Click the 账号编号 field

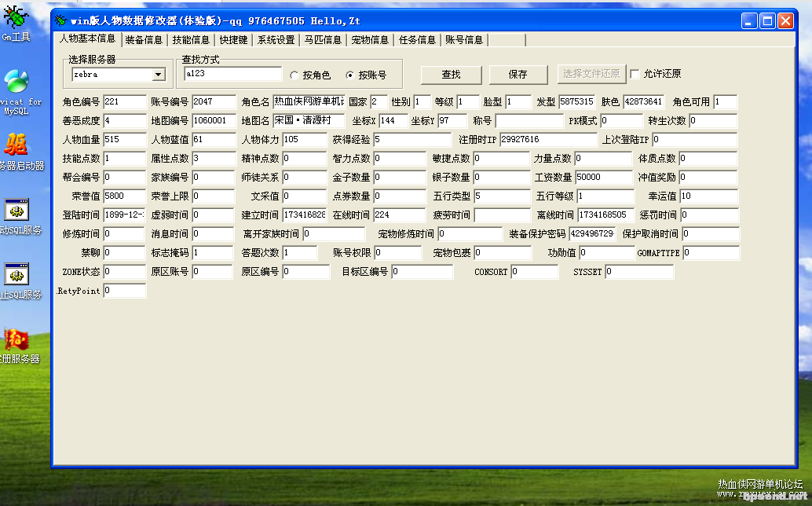coord(214,102)
